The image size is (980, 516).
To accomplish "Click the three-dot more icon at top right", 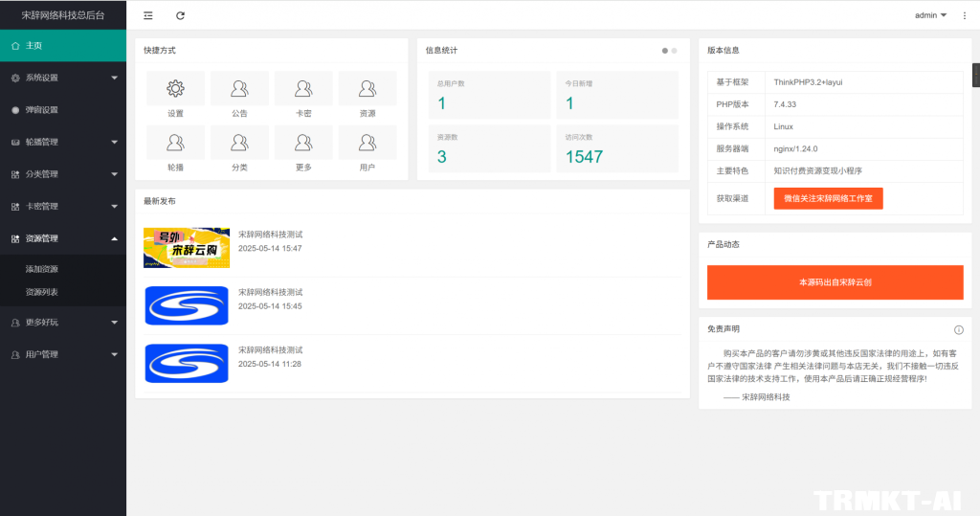I will 964,15.
